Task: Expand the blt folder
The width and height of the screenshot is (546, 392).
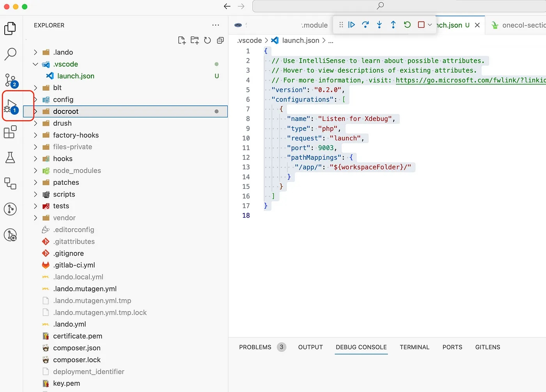Action: point(35,88)
